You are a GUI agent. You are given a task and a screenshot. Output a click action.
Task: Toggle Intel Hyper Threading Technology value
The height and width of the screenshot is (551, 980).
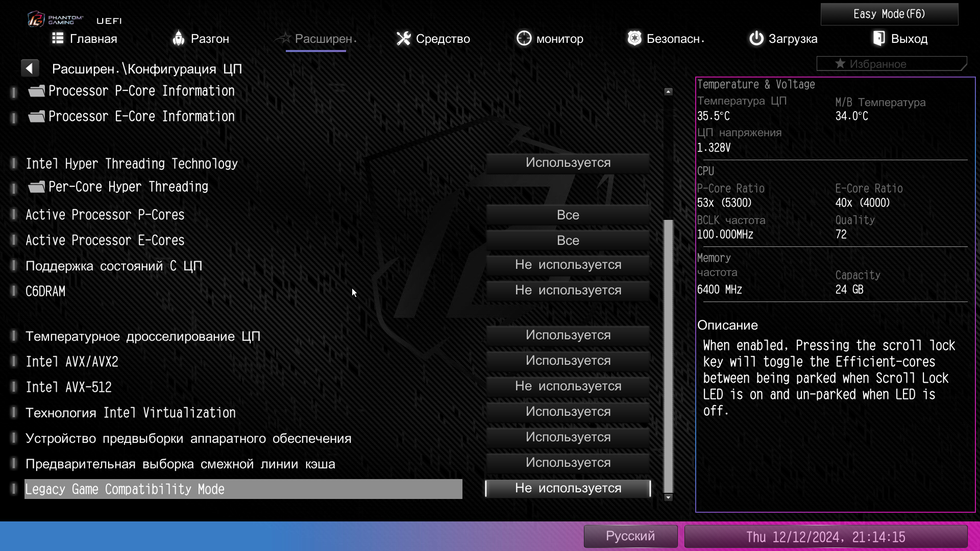click(568, 163)
